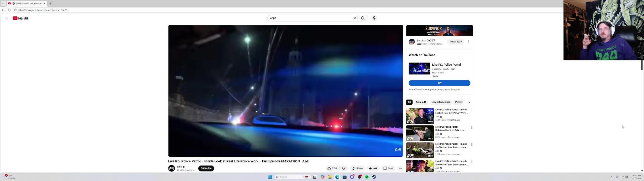This screenshot has width=644, height=181.
Task: Go back with the browser back arrow
Action: click(3, 10)
